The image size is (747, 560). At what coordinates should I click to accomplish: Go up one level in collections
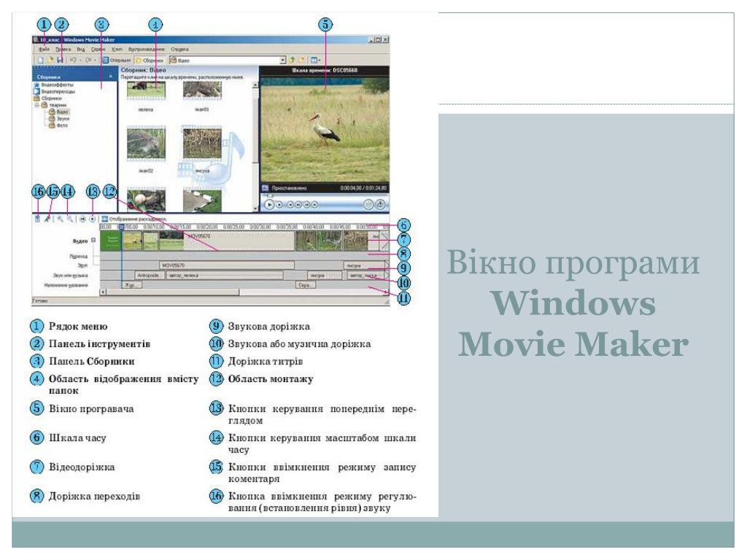pos(292,61)
